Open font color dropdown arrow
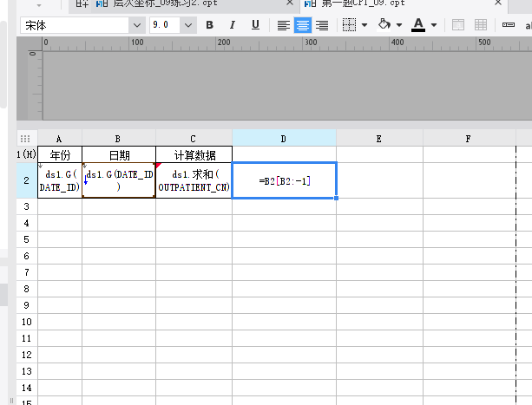The image size is (532, 405). pos(434,25)
